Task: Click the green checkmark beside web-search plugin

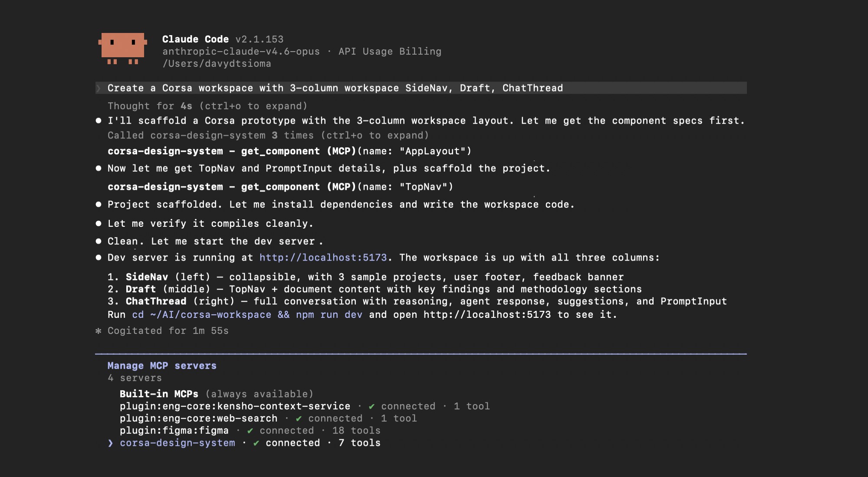Action: tap(299, 419)
